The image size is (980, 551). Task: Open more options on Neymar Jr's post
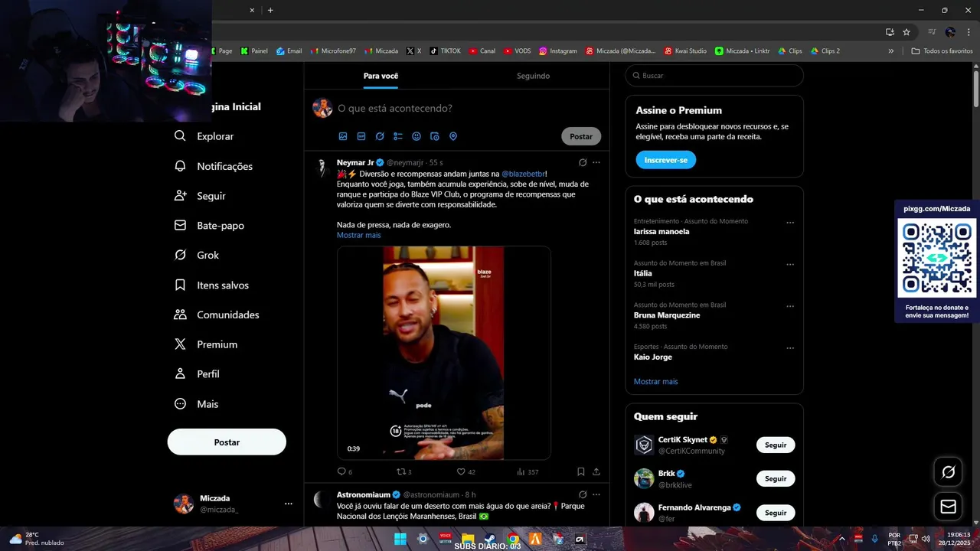(x=596, y=163)
